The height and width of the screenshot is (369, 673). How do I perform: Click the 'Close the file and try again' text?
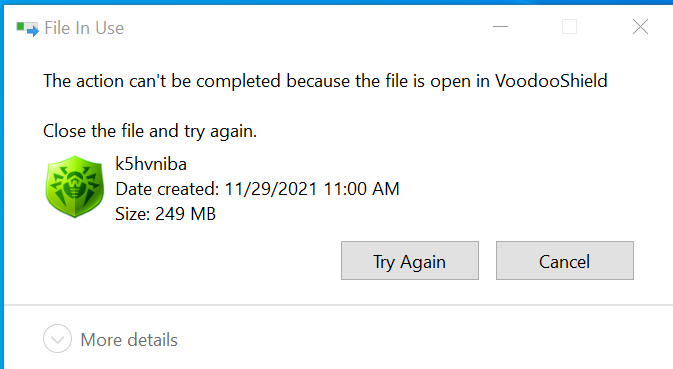coord(150,131)
